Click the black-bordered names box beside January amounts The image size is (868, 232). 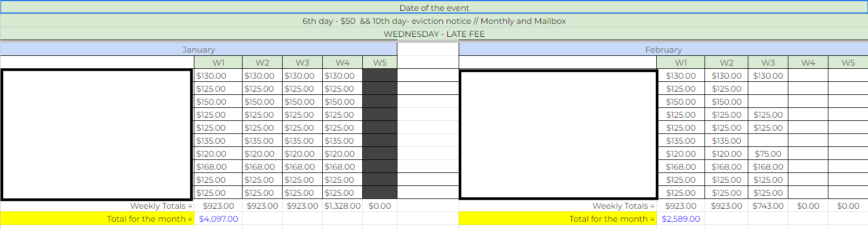tap(97, 134)
